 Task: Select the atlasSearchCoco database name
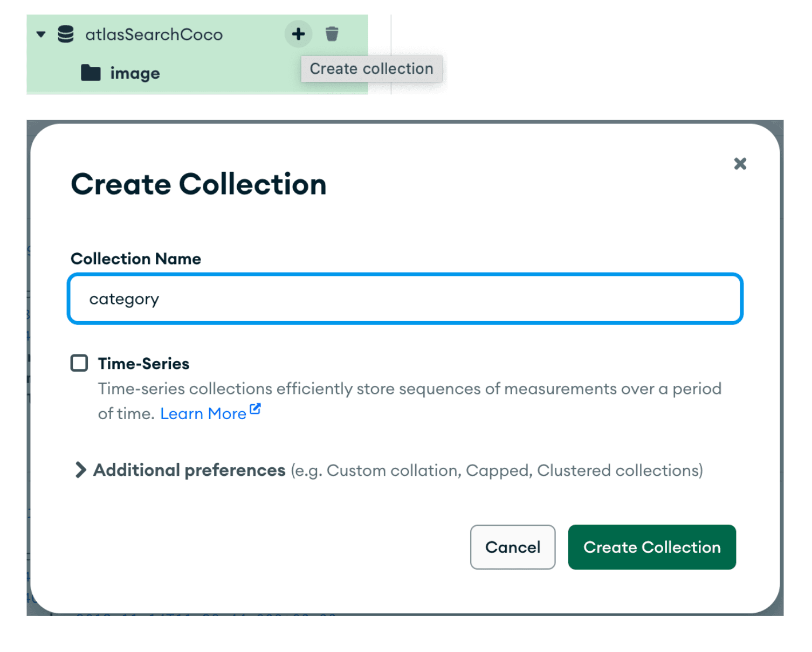(154, 35)
